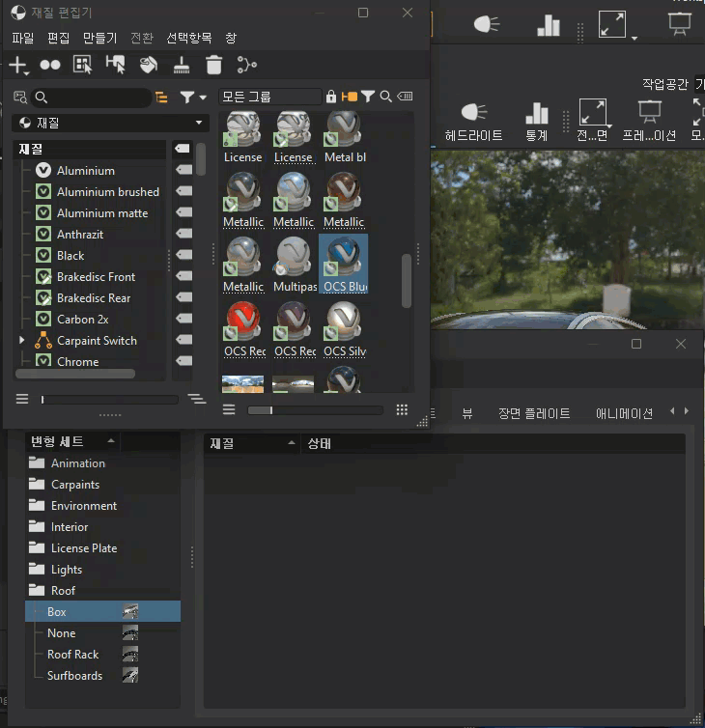
Task: Click the list view icon below preview grid
Action: (229, 409)
